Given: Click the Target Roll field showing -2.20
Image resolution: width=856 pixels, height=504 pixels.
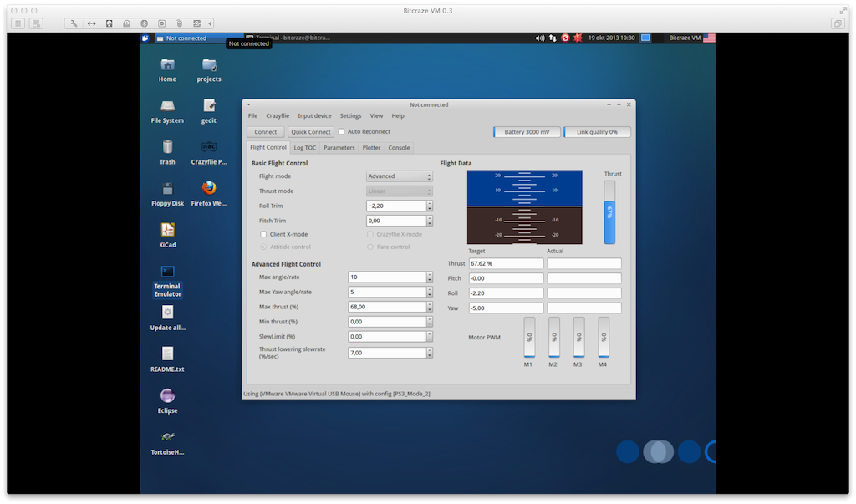Looking at the screenshot, I should point(506,293).
